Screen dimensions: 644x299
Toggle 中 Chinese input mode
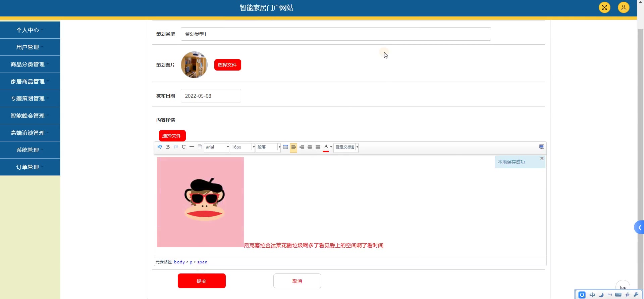click(x=592, y=295)
